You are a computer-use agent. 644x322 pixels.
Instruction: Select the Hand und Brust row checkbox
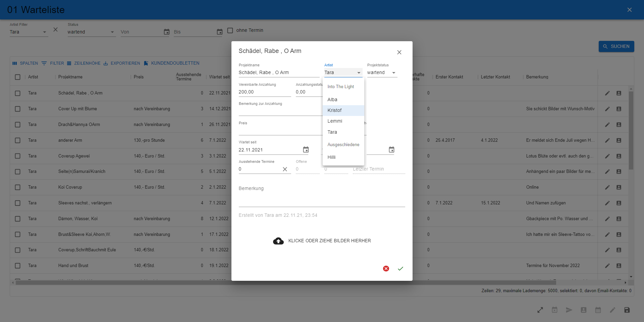[18, 266]
